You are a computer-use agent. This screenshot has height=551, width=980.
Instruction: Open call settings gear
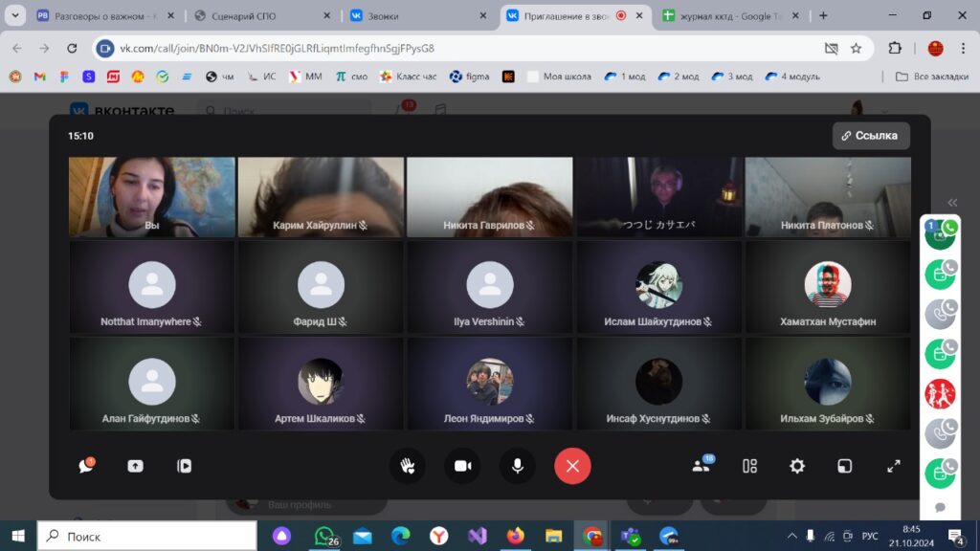(796, 466)
